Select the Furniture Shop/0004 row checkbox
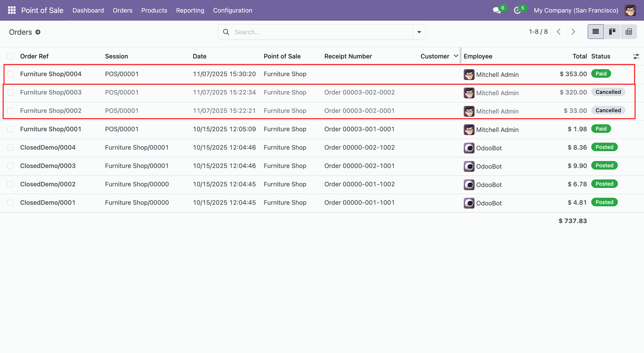 [x=10, y=74]
